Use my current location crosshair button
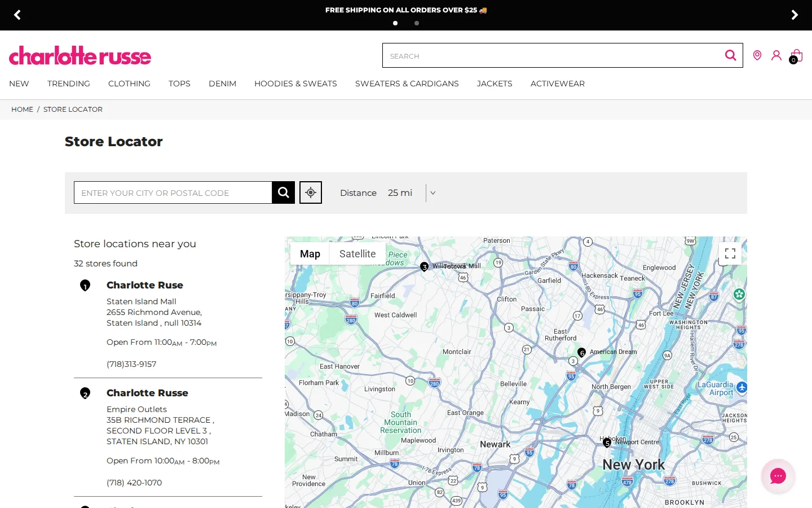This screenshot has height=508, width=812. (311, 192)
